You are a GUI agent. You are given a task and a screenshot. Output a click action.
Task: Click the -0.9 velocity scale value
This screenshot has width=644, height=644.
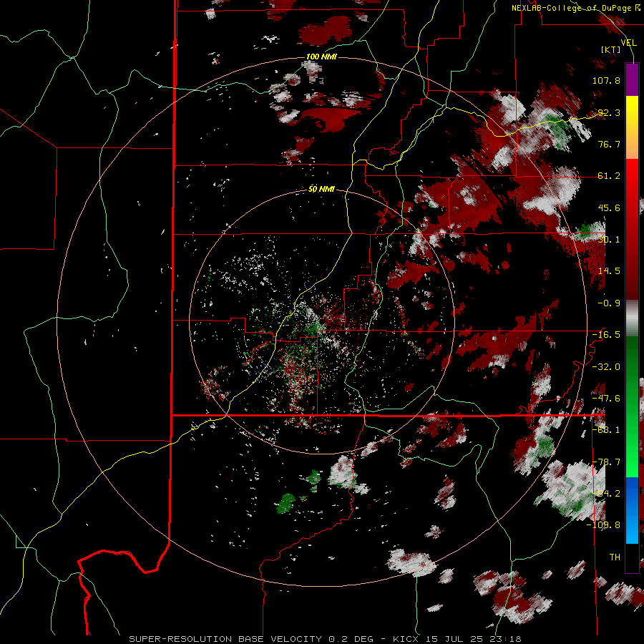[609, 303]
